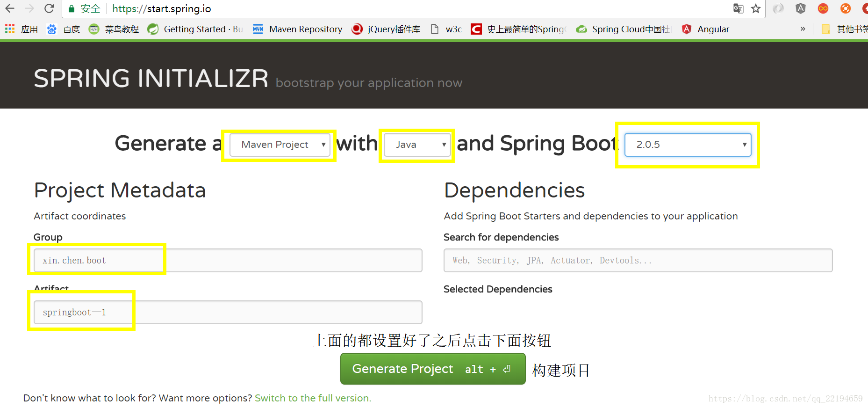Open the jQuery插件库 bookmark
Viewport: 868px width, 408px height.
coord(386,29)
